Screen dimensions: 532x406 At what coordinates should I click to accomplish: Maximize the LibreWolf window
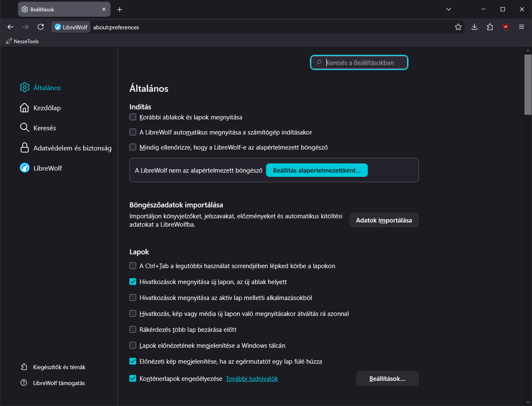coord(503,9)
